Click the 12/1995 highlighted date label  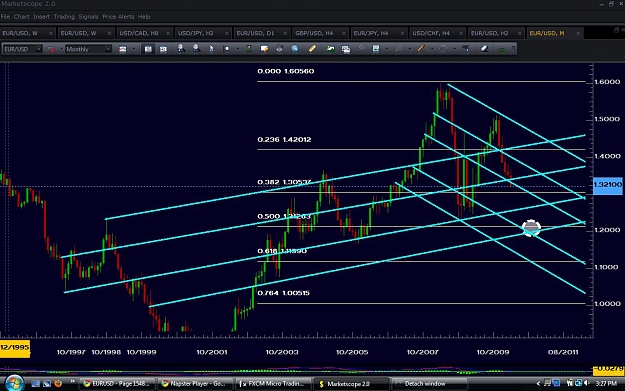(15, 348)
